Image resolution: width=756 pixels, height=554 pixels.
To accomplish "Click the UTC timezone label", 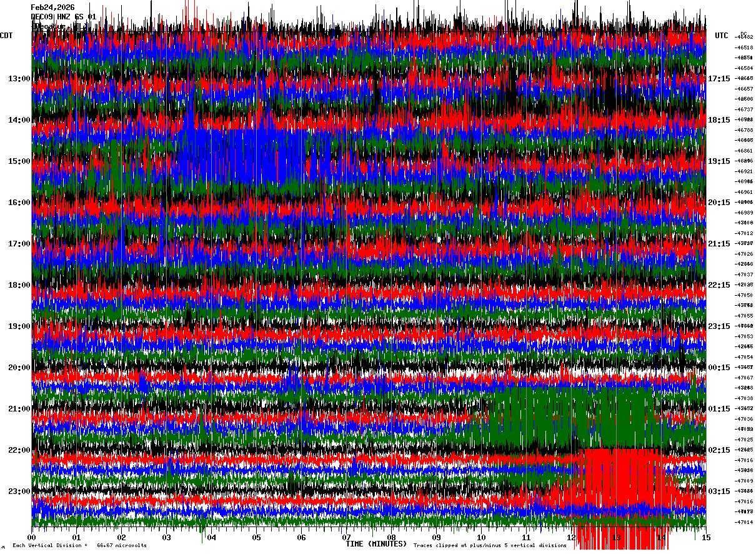I will pos(722,36).
